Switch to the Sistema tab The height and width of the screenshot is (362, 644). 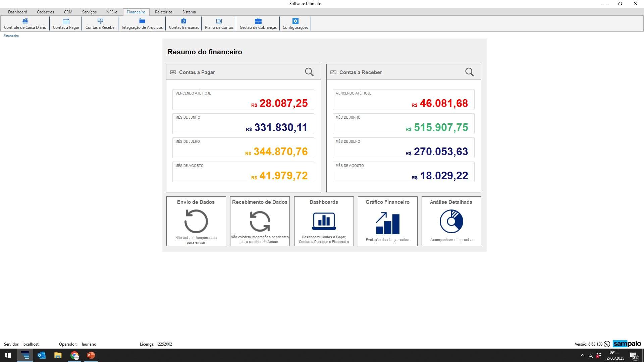pos(189,12)
